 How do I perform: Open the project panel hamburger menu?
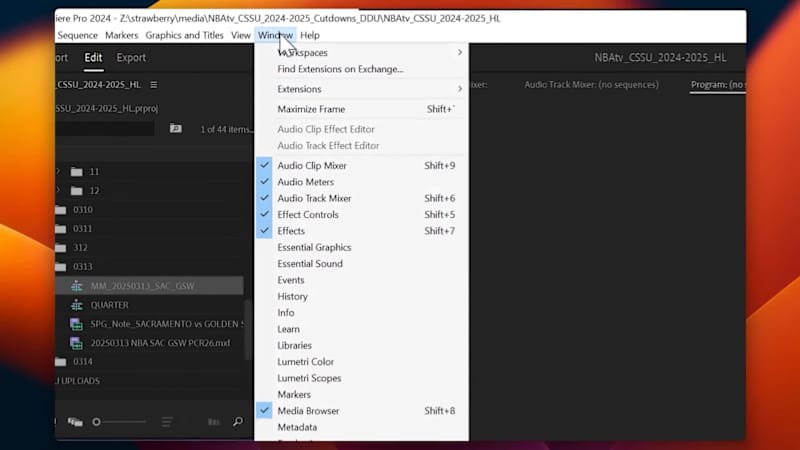click(154, 85)
